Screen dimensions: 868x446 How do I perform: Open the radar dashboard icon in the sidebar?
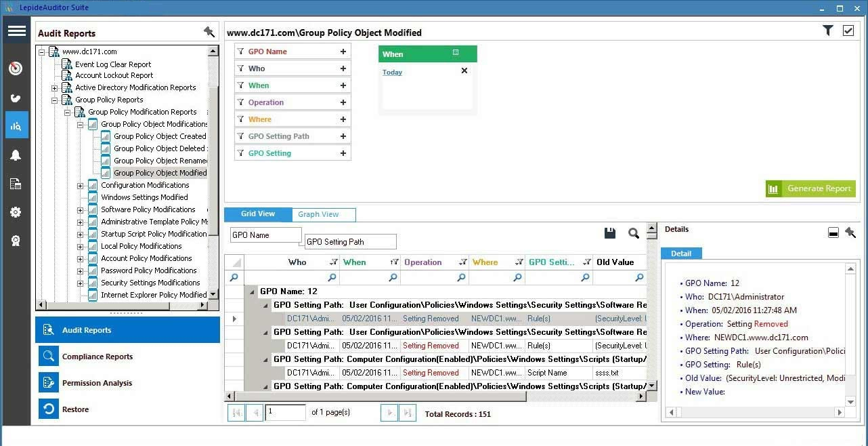(x=16, y=68)
